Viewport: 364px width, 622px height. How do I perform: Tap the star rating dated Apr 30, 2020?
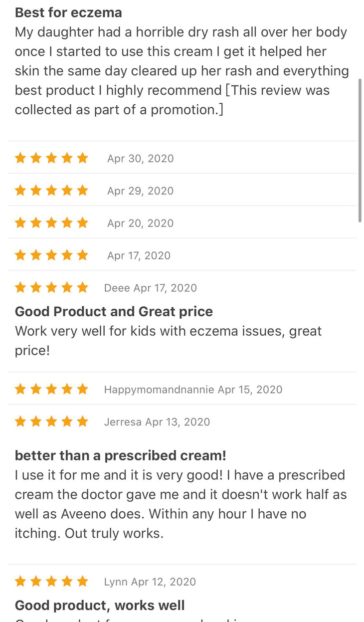point(51,159)
